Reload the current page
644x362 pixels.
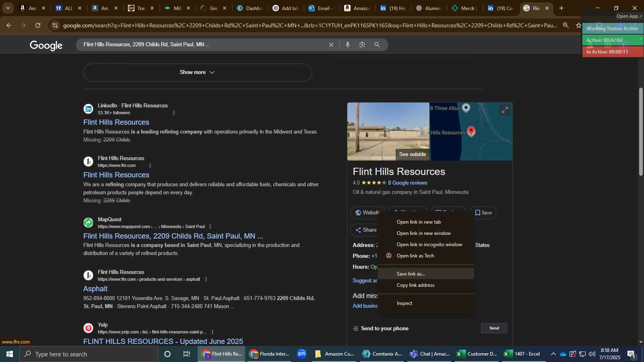tap(38, 25)
